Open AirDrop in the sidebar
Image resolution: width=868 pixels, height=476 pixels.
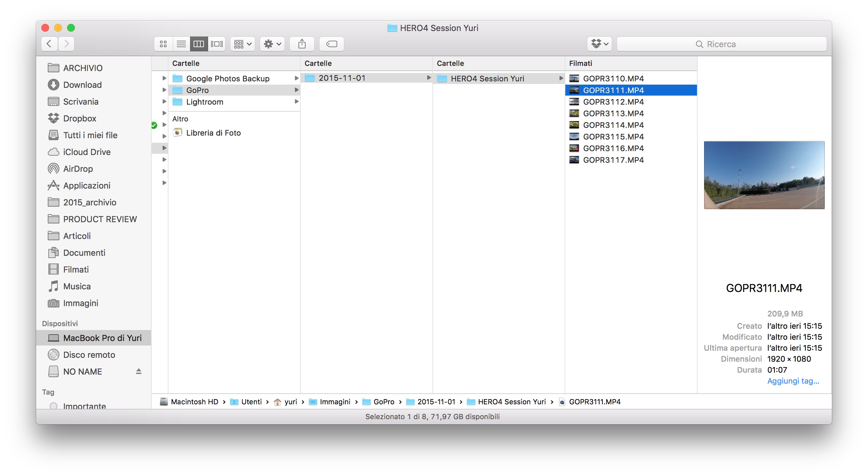pos(77,169)
